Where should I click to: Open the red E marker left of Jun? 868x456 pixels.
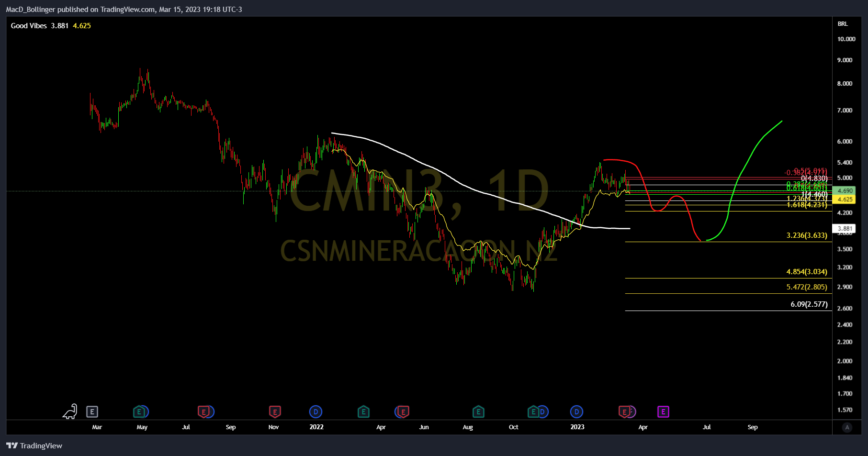[403, 412]
